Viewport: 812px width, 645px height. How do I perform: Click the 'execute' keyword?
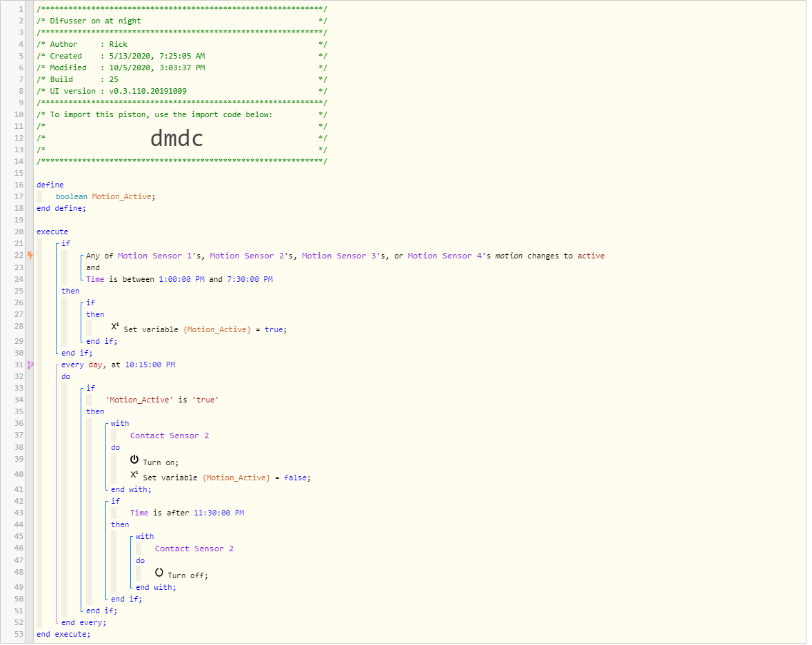pyautogui.click(x=52, y=232)
